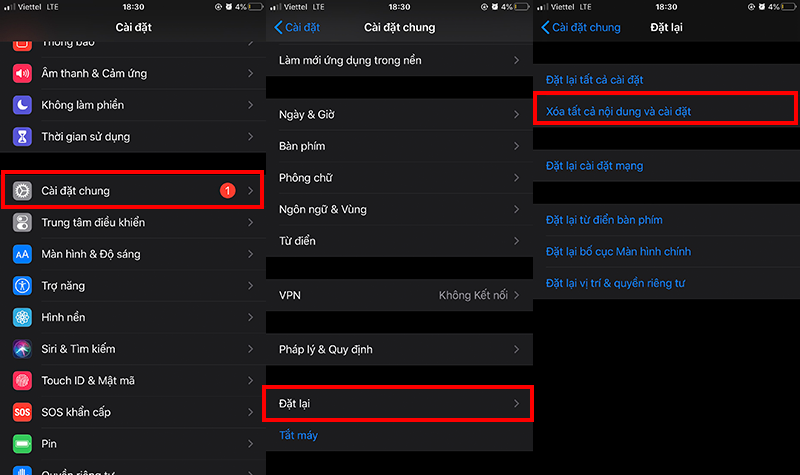
Task: Select the Cài đặt chung gear icon
Action: [x=22, y=191]
